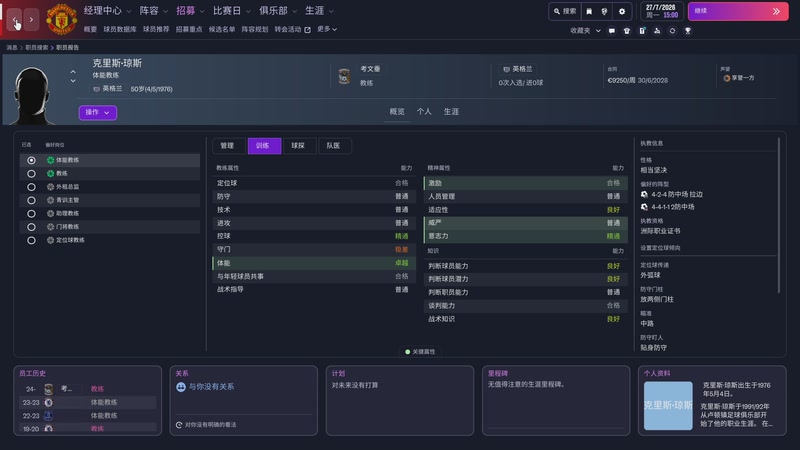Open the 更多 submenu dropdown
Image resolution: width=800 pixels, height=450 pixels.
pyautogui.click(x=327, y=29)
